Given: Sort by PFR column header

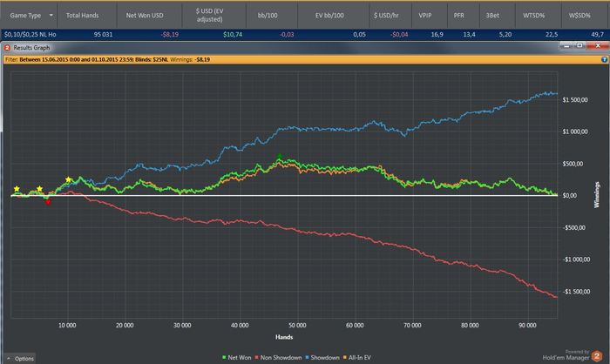Looking at the screenshot, I should tap(458, 16).
